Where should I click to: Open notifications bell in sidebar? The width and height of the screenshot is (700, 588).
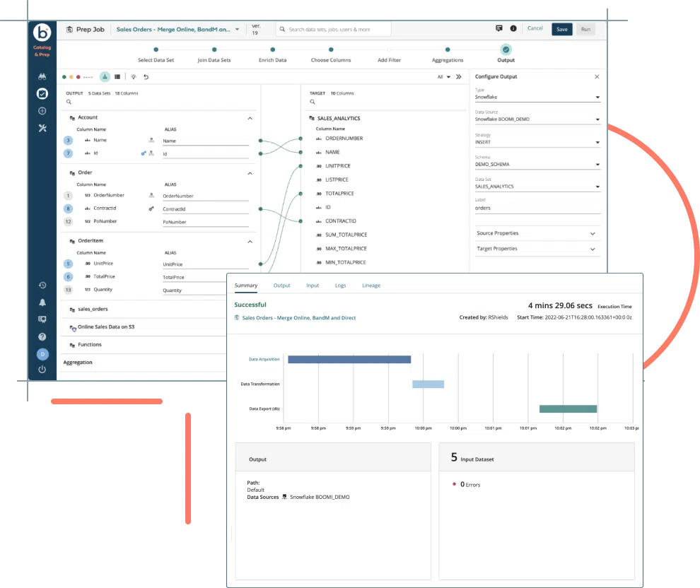pyautogui.click(x=42, y=302)
